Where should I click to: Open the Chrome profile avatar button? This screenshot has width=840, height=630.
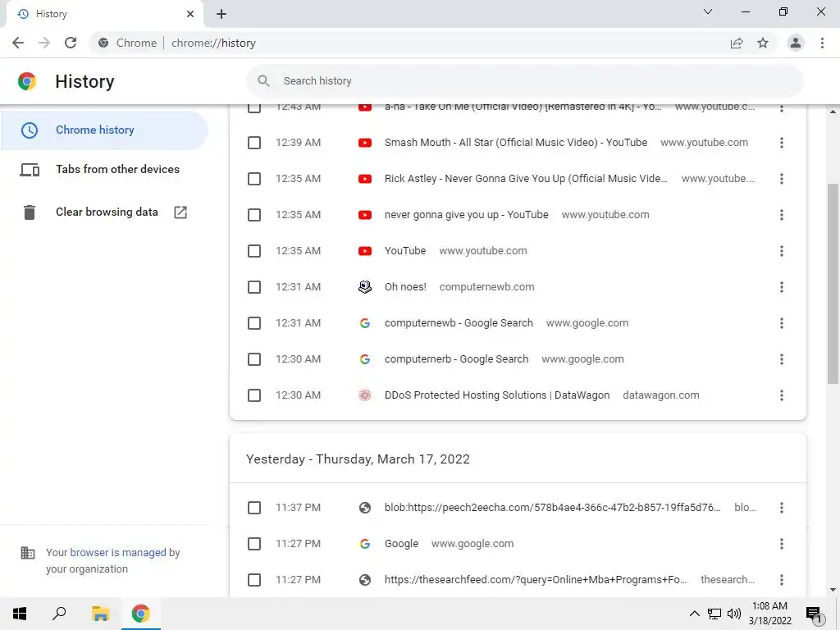(796, 43)
